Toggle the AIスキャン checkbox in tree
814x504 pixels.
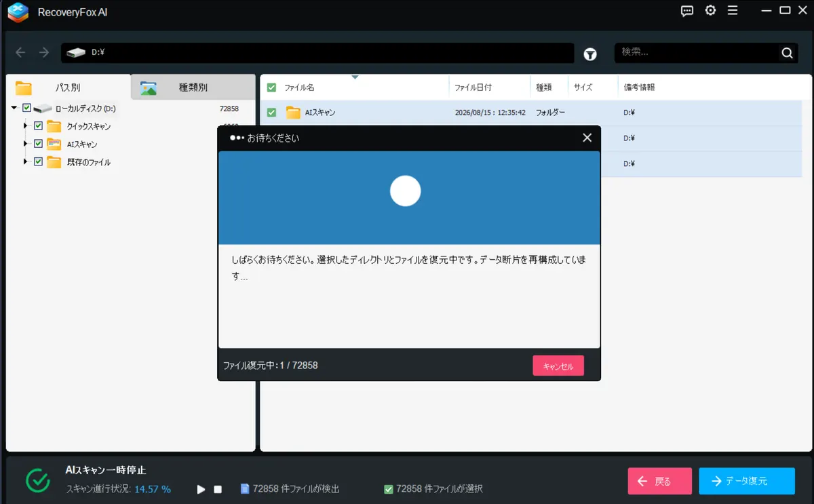tap(38, 144)
